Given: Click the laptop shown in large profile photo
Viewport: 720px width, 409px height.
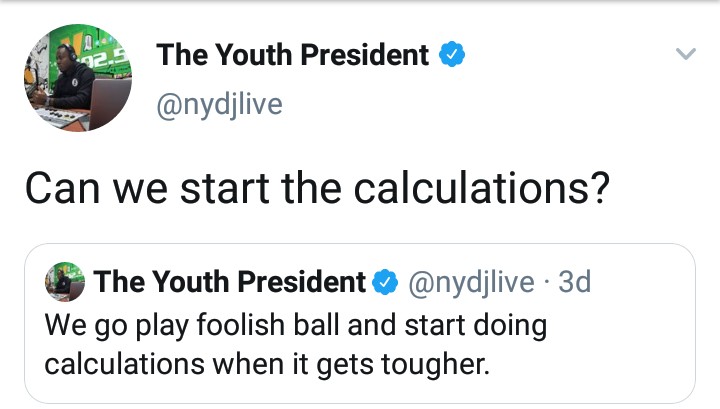Looking at the screenshot, I should pos(109,103).
